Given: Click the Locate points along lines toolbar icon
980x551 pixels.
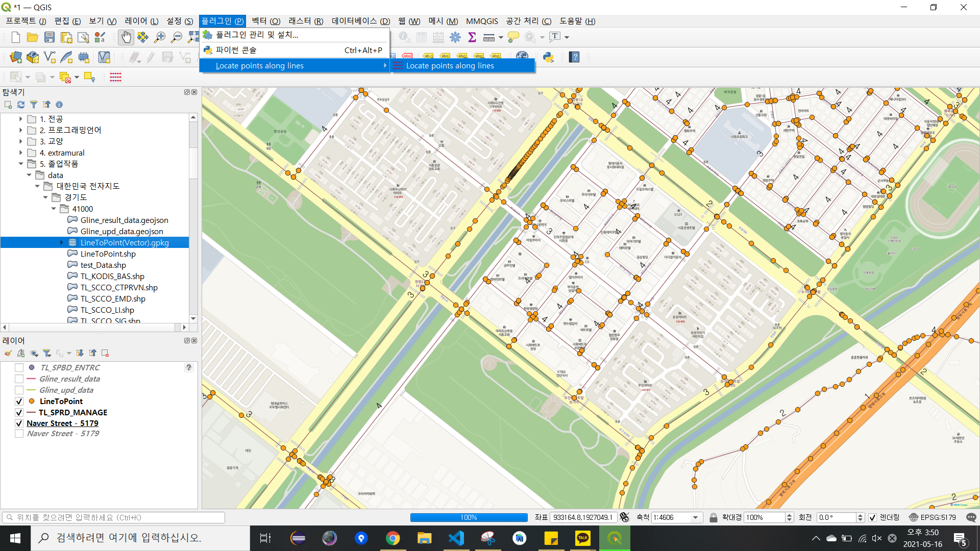Looking at the screenshot, I should click(115, 77).
